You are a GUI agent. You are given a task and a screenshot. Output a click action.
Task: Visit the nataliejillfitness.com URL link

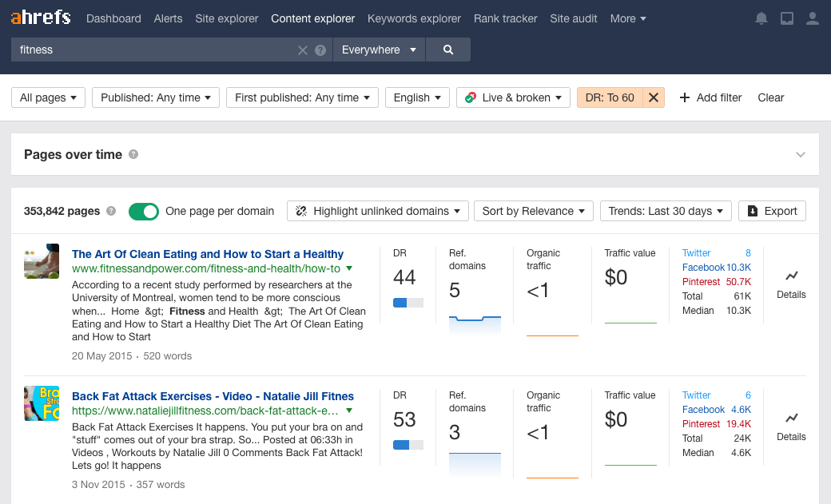(x=205, y=411)
